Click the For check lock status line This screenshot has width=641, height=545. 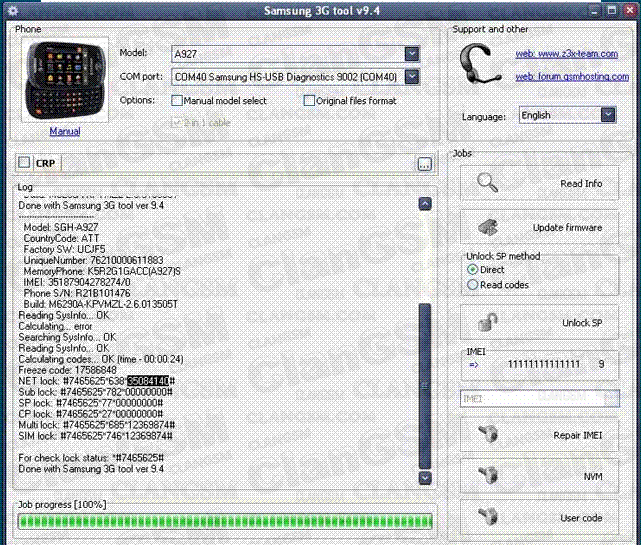91,458
